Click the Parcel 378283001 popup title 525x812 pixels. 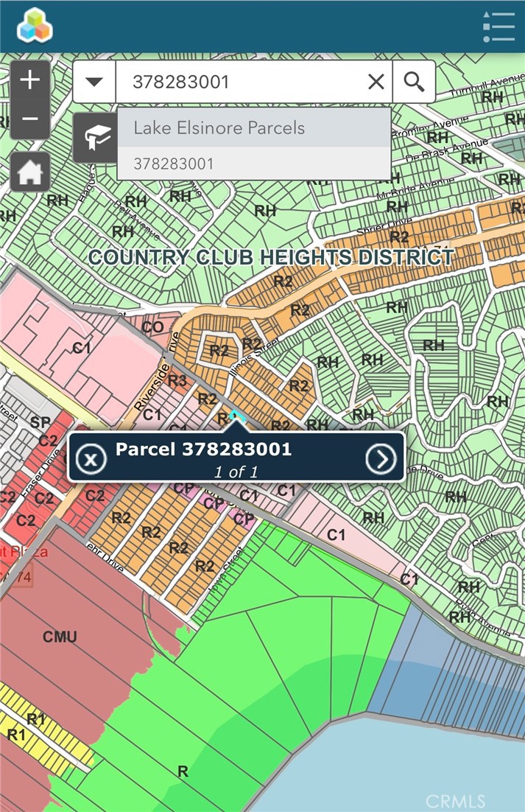[x=203, y=449]
